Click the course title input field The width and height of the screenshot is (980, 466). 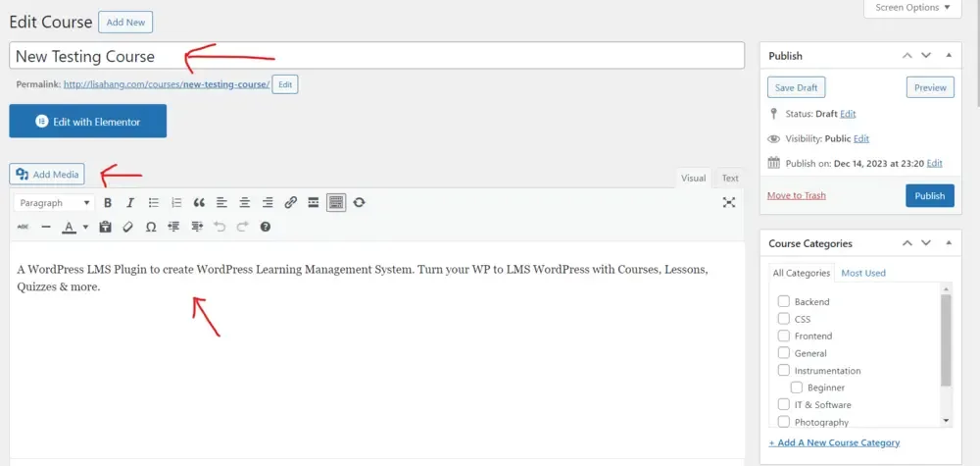[377, 56]
